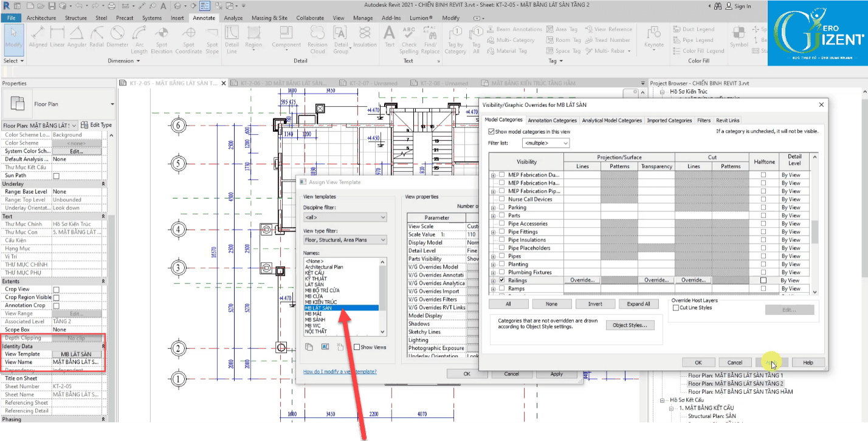Toggle Show Views checkbox
This screenshot has width=868, height=441.
pyautogui.click(x=357, y=347)
